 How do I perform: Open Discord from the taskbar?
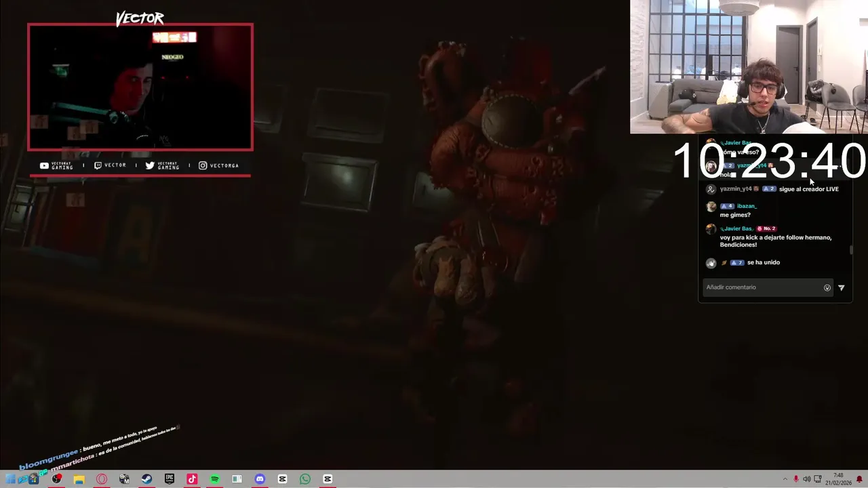tap(260, 479)
